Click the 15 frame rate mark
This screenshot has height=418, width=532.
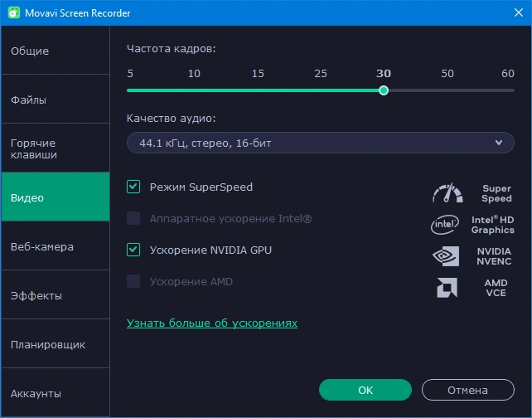(258, 73)
